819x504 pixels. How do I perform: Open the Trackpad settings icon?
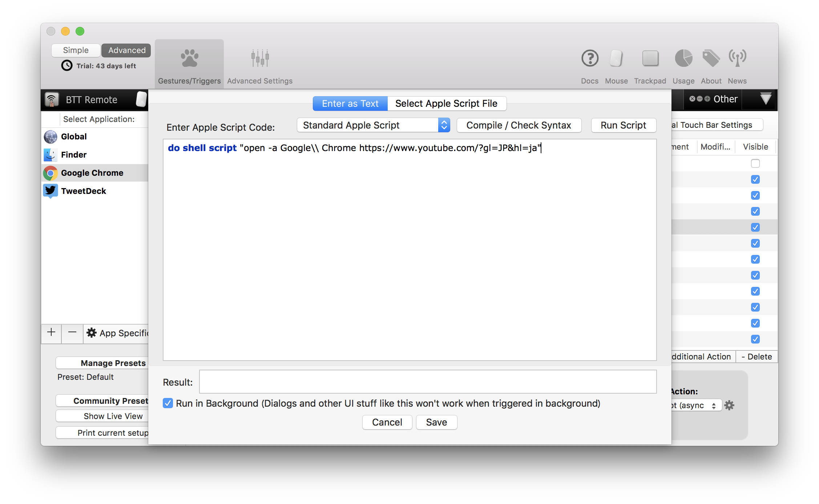pos(650,58)
